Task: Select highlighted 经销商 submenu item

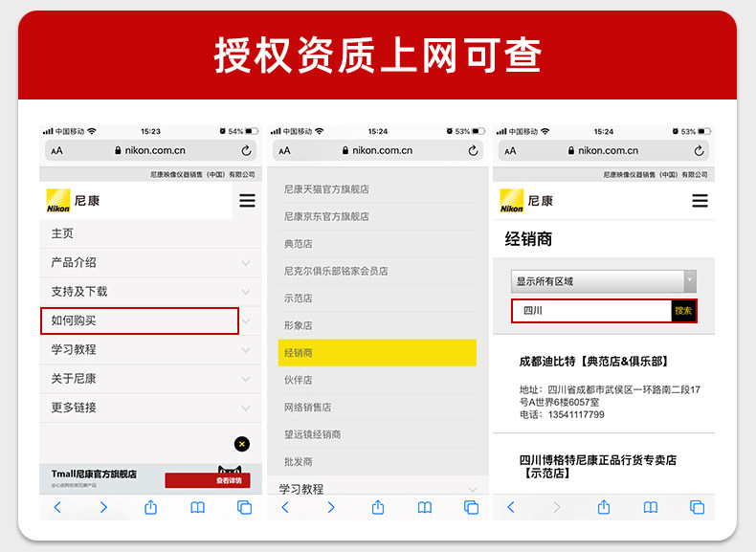Action: tap(377, 353)
